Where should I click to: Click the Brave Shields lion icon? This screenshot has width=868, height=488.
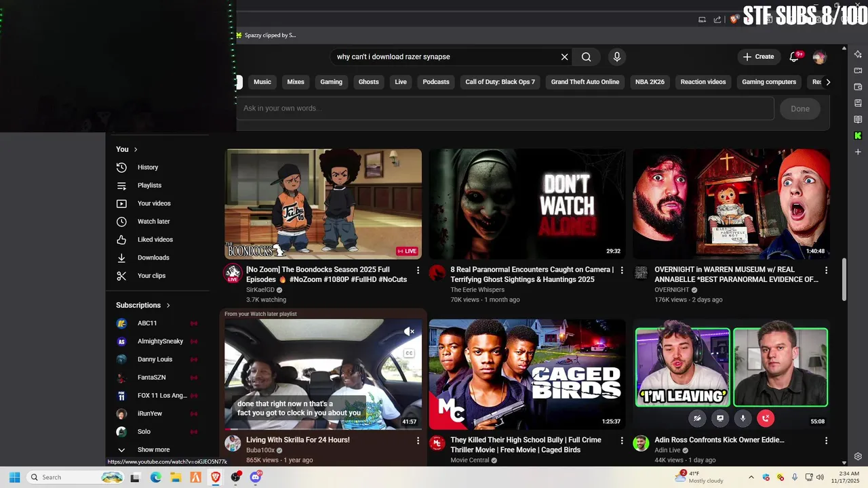pyautogui.click(x=734, y=20)
